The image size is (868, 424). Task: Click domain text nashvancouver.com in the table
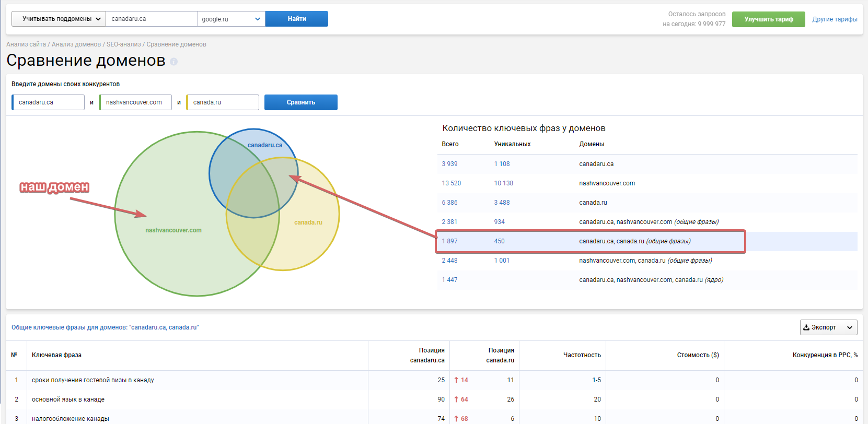coord(607,183)
